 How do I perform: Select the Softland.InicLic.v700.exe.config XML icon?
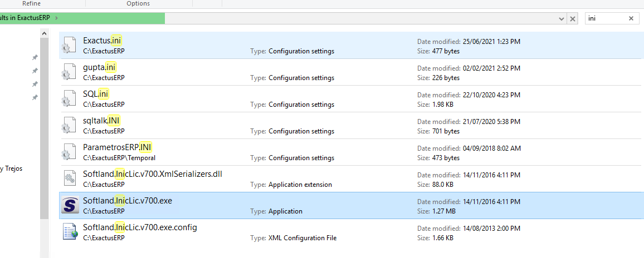tap(70, 231)
